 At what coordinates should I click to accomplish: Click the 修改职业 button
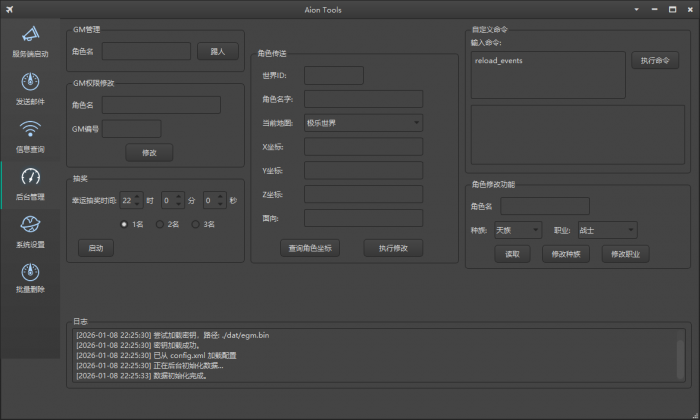625,254
